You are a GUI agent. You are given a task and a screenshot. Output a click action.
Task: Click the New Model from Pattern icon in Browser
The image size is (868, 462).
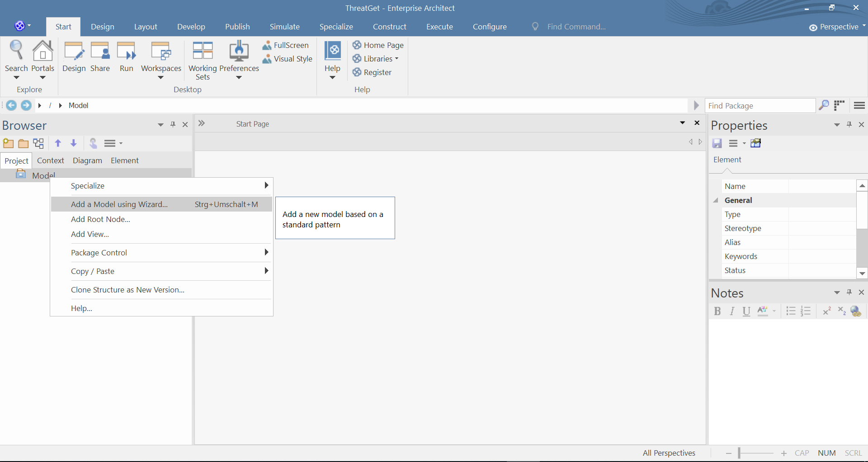[x=8, y=143]
